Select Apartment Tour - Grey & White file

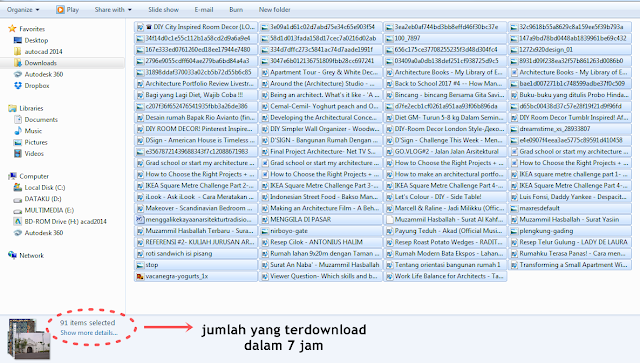[x=320, y=72]
